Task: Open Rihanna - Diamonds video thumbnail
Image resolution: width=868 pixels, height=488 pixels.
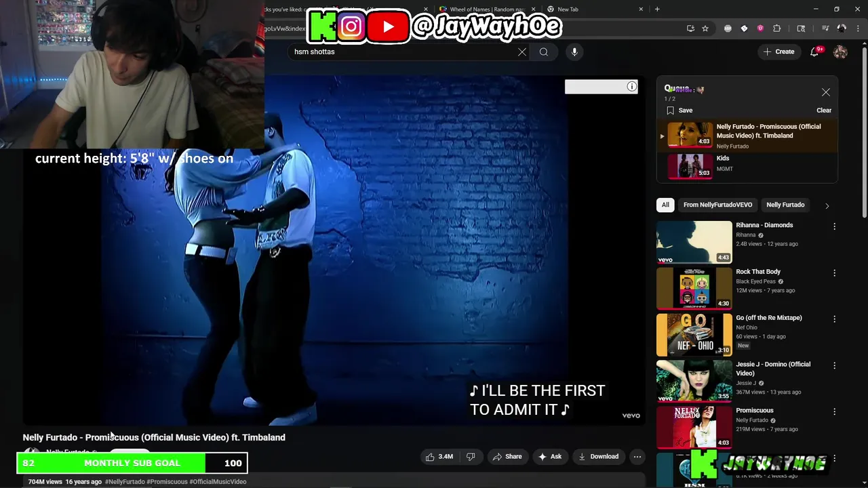Action: click(694, 242)
